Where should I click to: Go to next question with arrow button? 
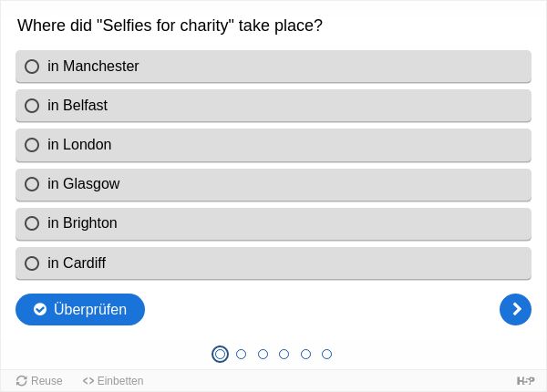tap(515, 309)
